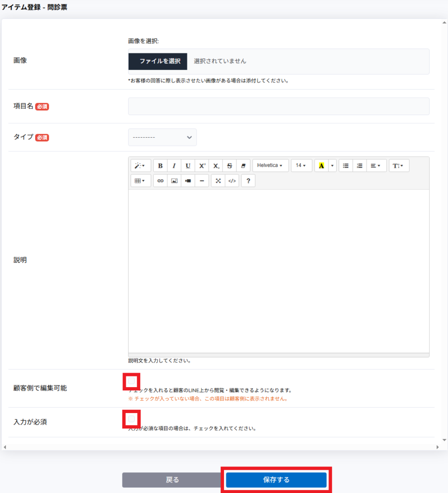Screen dimensions: 448x493
Task: Open the タイプ dropdown
Action: pos(162,137)
